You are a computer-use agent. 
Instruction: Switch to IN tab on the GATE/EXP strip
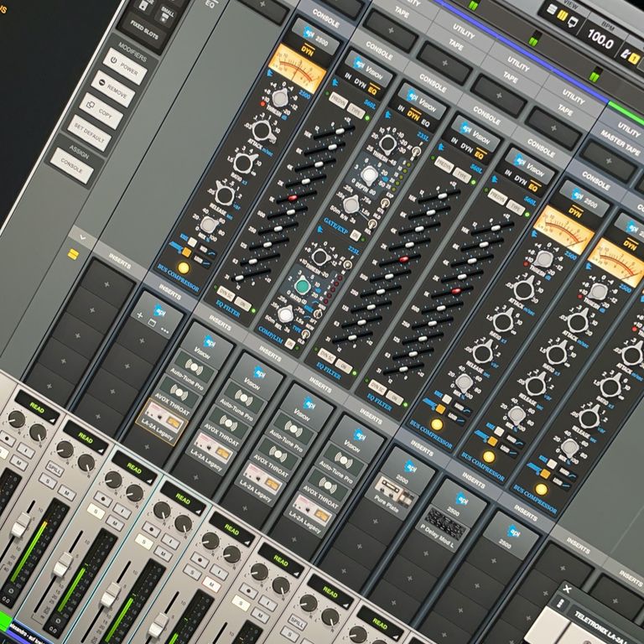tap(402, 109)
